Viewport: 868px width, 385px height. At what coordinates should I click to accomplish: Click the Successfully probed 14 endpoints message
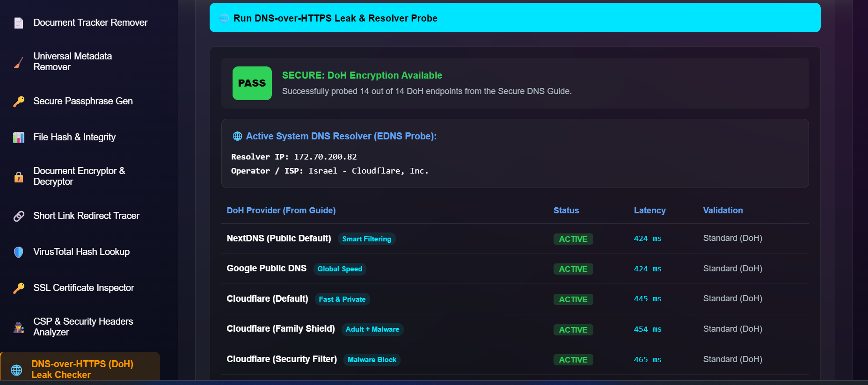pyautogui.click(x=427, y=91)
